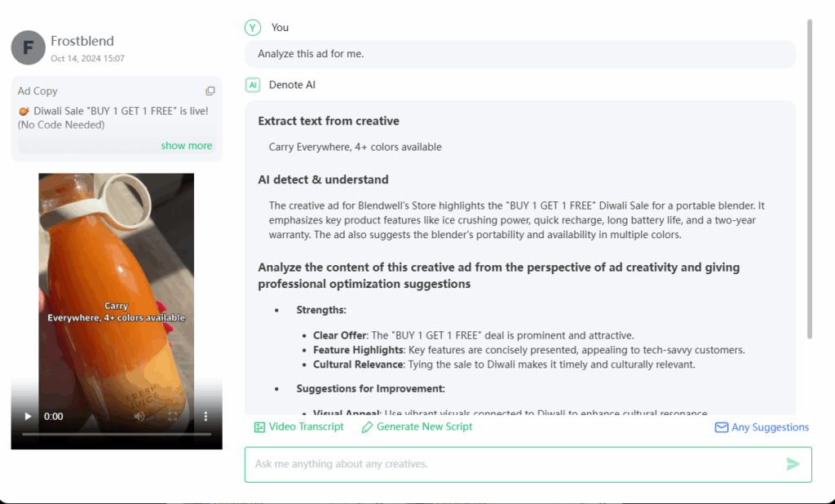Click the Denote AI avatar icon

[x=253, y=85]
